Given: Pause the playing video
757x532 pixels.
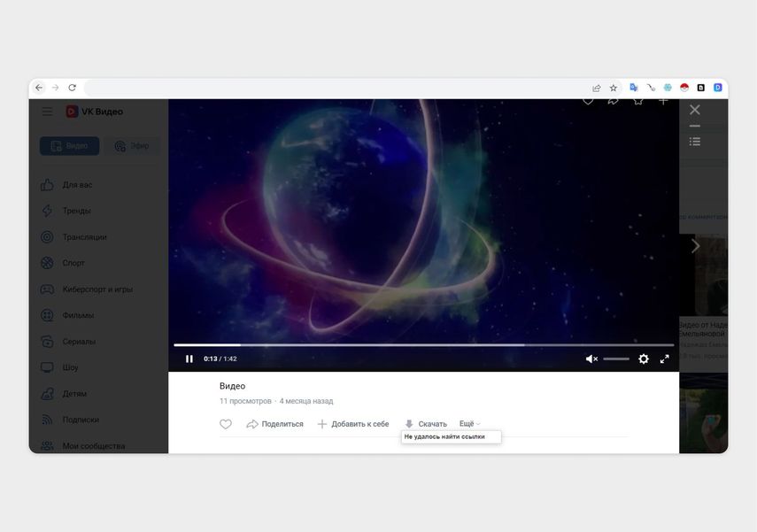Looking at the screenshot, I should 189,359.
